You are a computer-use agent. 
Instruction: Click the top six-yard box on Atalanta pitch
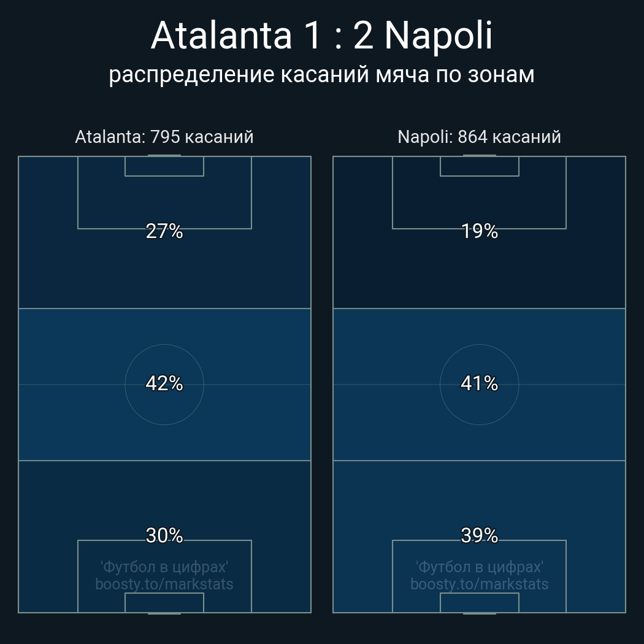coord(164,166)
